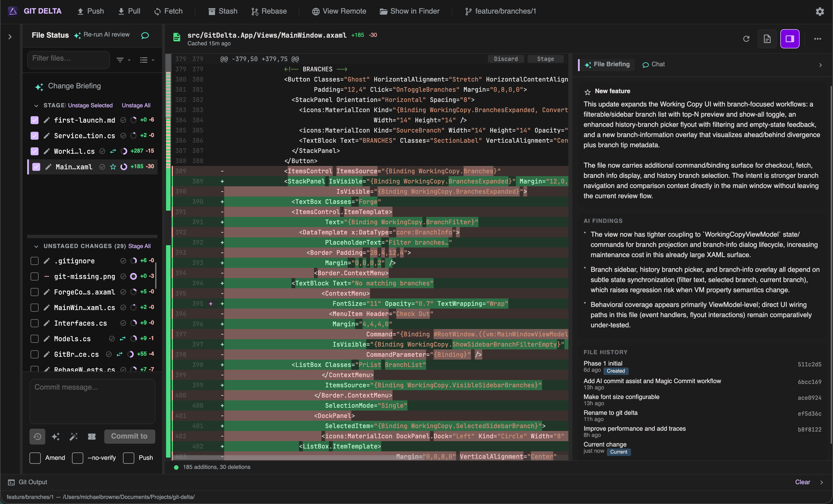Open the feature/branches/1 branch selector
The height and width of the screenshot is (504, 833).
coord(501,12)
